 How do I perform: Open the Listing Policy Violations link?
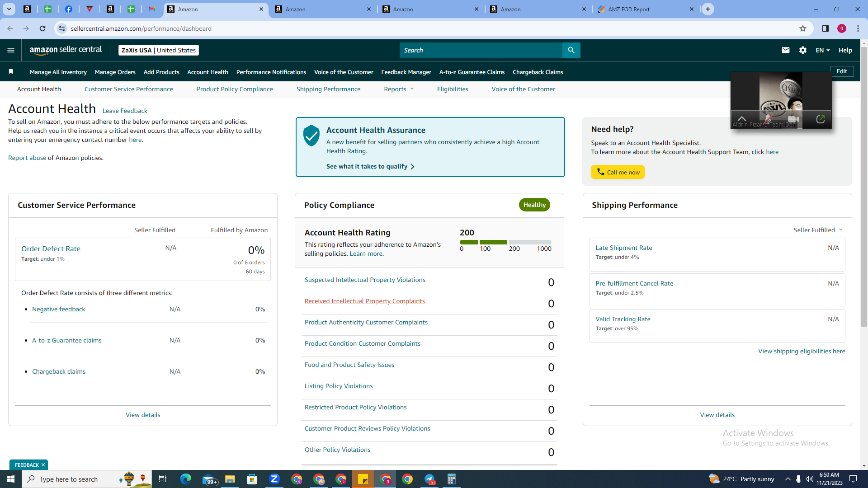[339, 386]
